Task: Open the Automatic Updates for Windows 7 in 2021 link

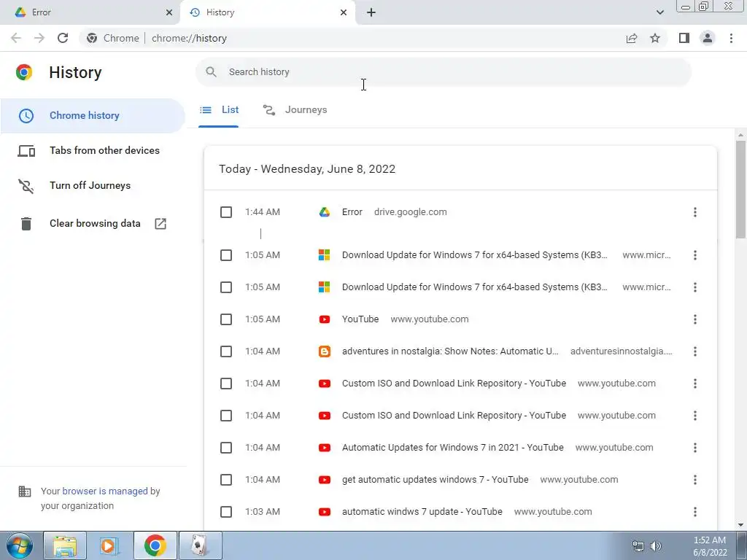Action: 452,448
